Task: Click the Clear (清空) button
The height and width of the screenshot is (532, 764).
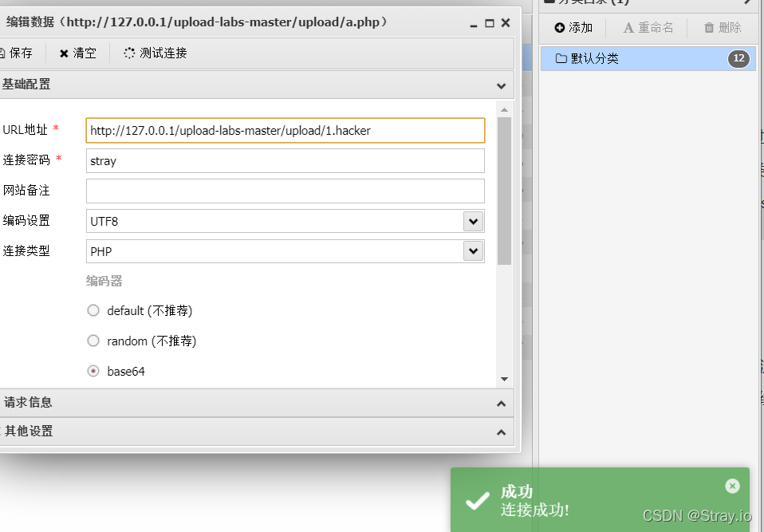Action: pyautogui.click(x=78, y=53)
